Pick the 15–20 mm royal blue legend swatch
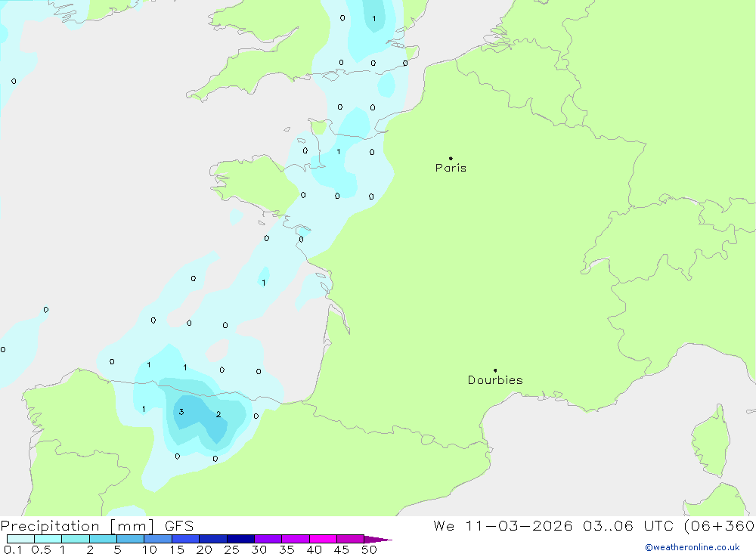The height and width of the screenshot is (554, 756). point(185,539)
